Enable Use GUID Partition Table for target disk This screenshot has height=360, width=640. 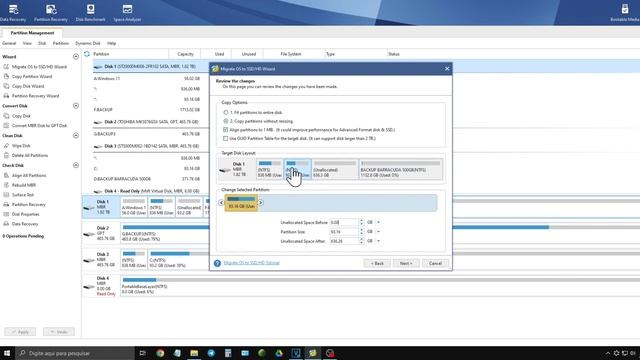(225, 138)
